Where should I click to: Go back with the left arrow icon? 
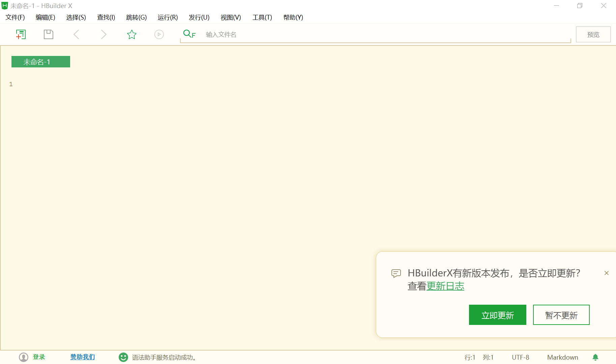pos(77,34)
